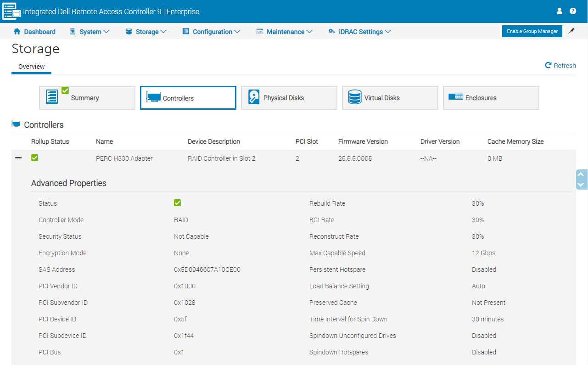Open the user account icon
Viewport: 588px width, 365px height.
pos(559,11)
